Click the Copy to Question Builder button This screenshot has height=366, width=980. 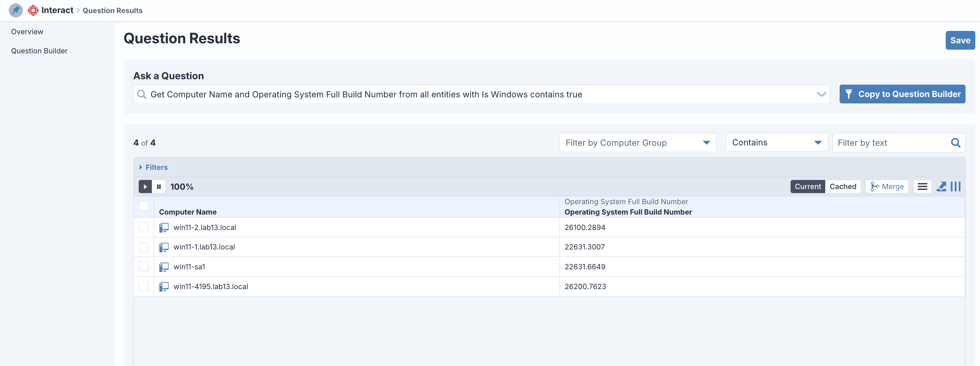(902, 94)
